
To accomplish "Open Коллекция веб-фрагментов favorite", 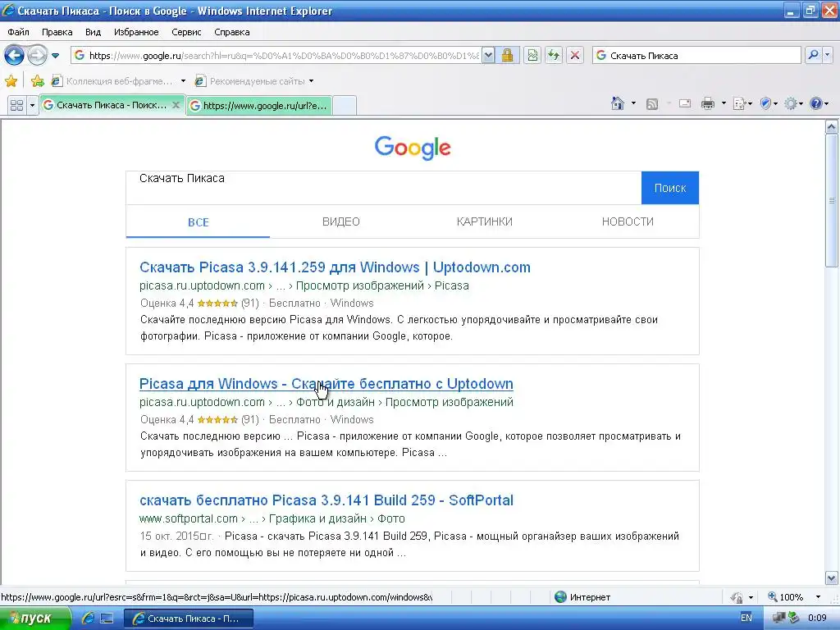I will click(112, 81).
